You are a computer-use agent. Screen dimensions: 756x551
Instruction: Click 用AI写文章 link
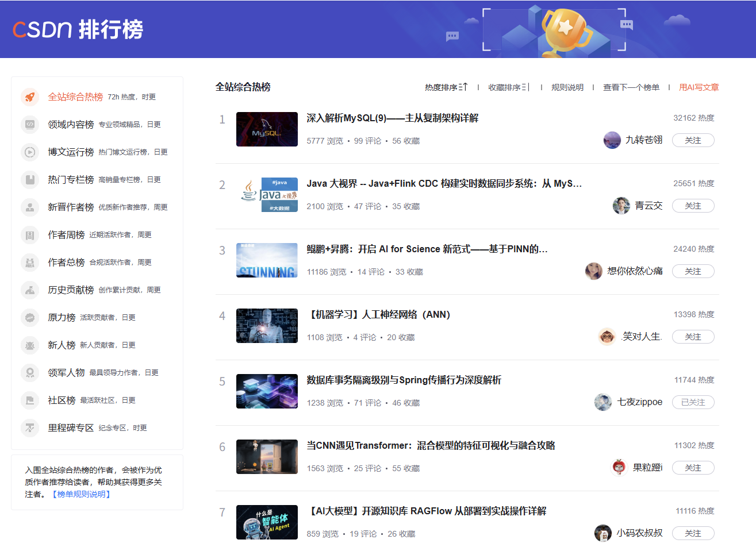699,87
